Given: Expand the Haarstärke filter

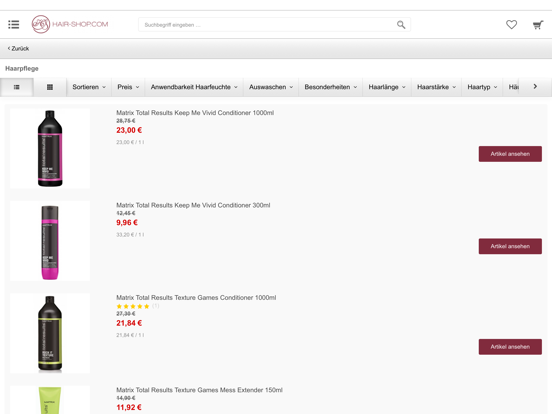Looking at the screenshot, I should click(436, 87).
